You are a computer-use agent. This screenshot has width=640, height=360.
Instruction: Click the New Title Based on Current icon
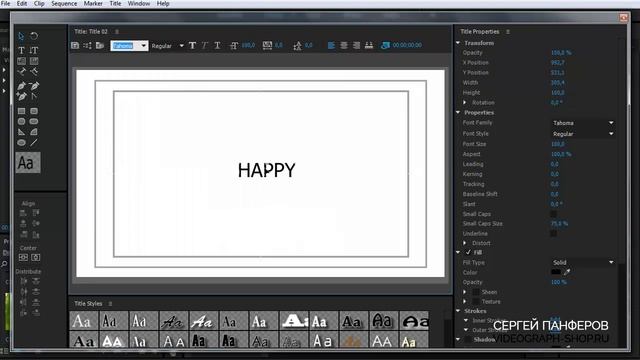click(x=75, y=45)
